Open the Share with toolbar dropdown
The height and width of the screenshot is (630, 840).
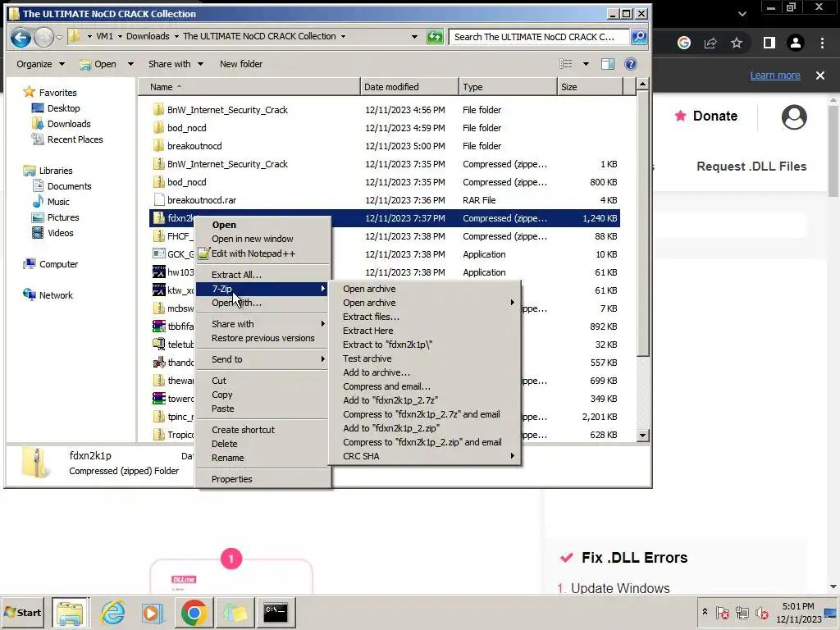click(176, 64)
